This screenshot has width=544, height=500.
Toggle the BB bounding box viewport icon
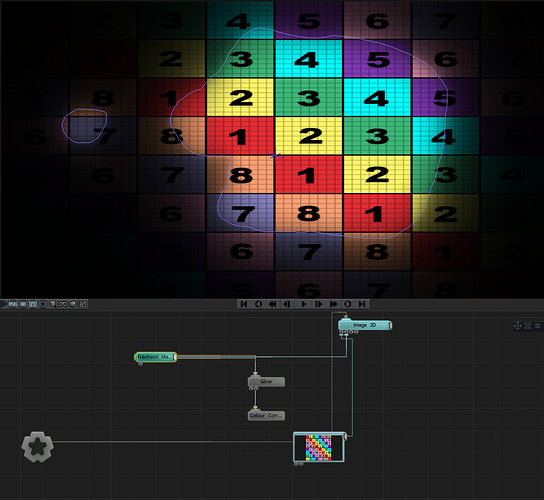pos(23,304)
